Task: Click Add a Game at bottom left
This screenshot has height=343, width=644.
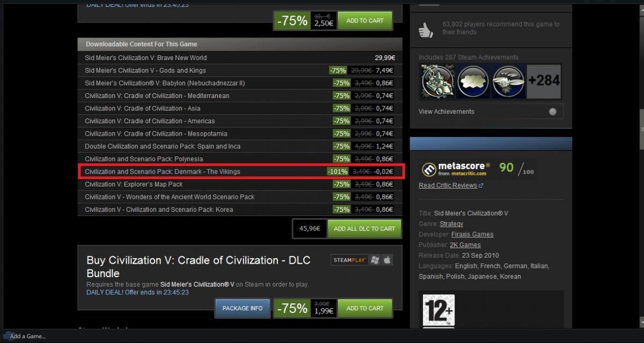Action: [x=28, y=336]
